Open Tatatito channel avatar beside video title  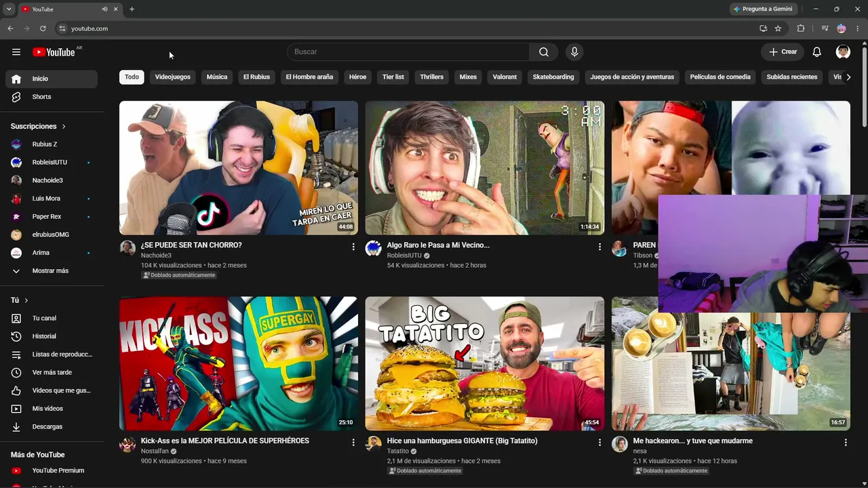click(374, 444)
